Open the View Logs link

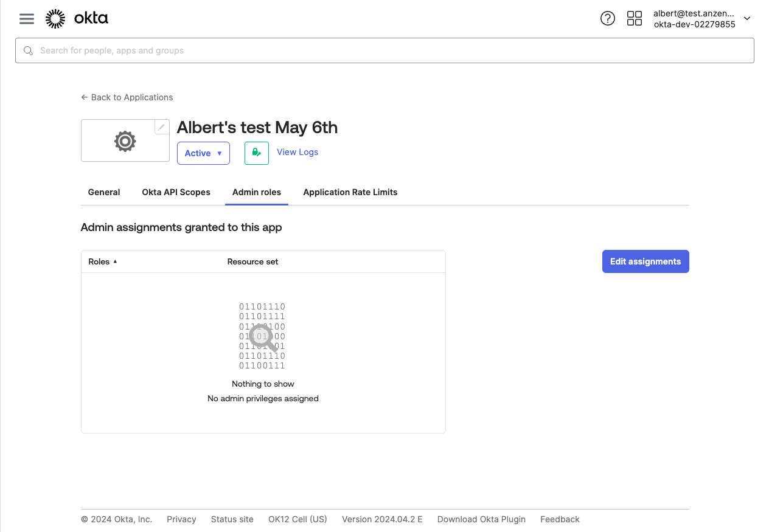click(298, 152)
